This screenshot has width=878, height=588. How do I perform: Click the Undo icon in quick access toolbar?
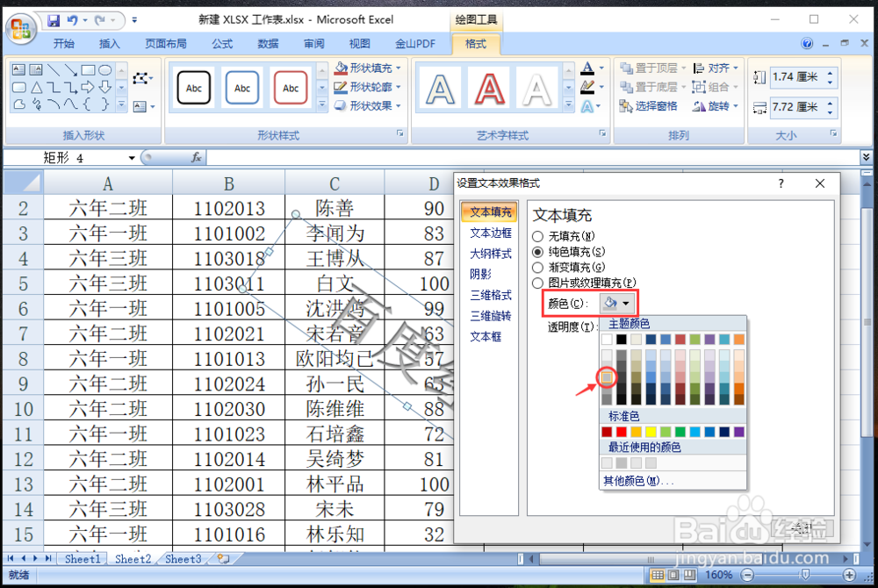pyautogui.click(x=72, y=21)
